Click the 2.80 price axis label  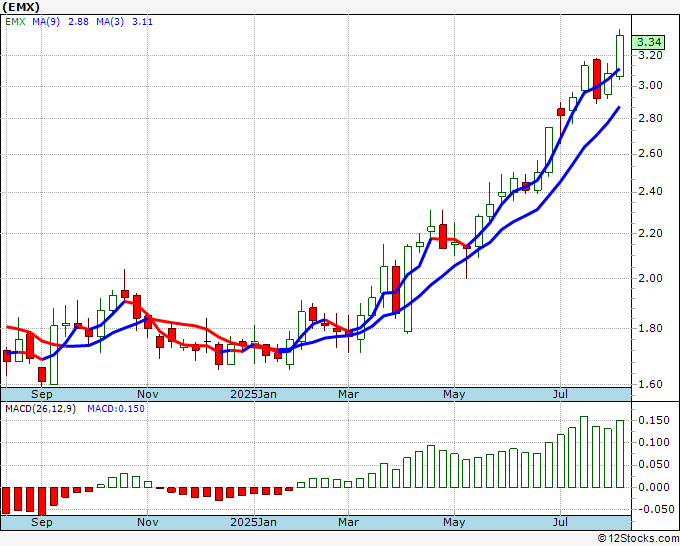click(x=651, y=118)
